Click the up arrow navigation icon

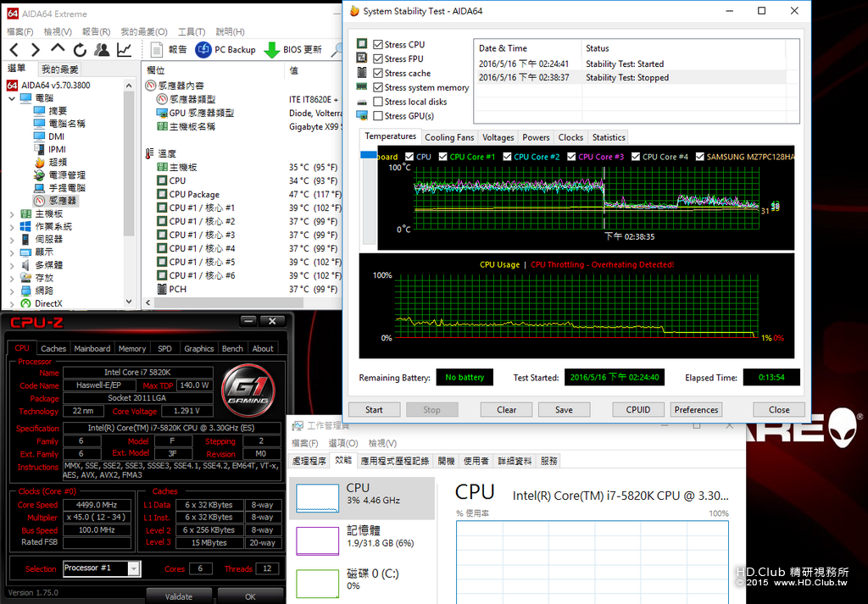(58, 48)
